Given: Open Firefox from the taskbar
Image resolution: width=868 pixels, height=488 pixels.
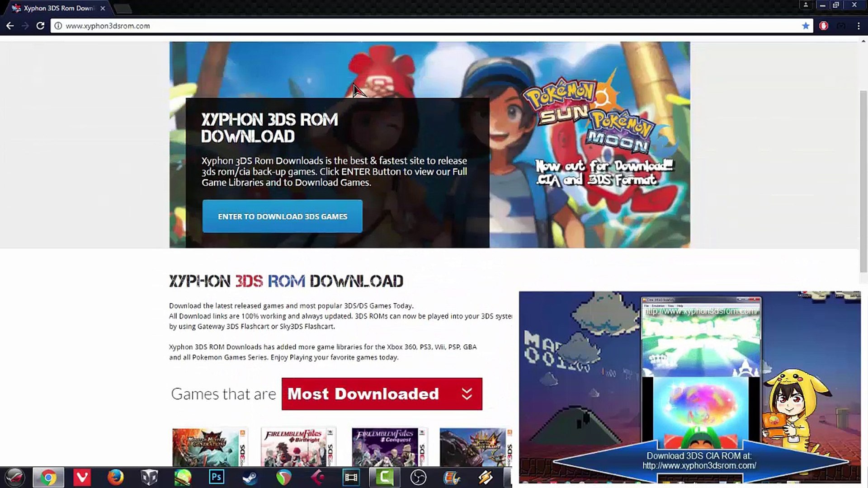Looking at the screenshot, I should 115,477.
